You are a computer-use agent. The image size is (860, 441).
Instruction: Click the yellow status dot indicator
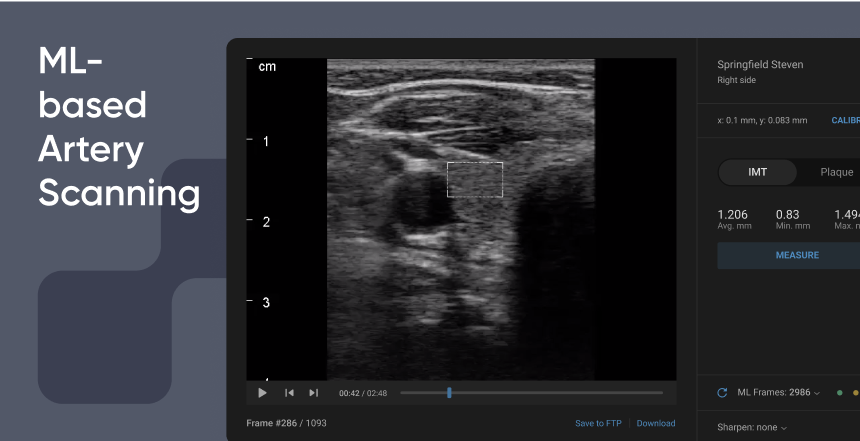(855, 393)
